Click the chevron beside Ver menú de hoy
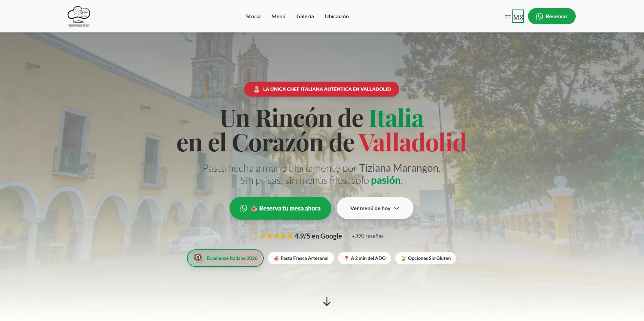644x321 pixels. coord(397,208)
